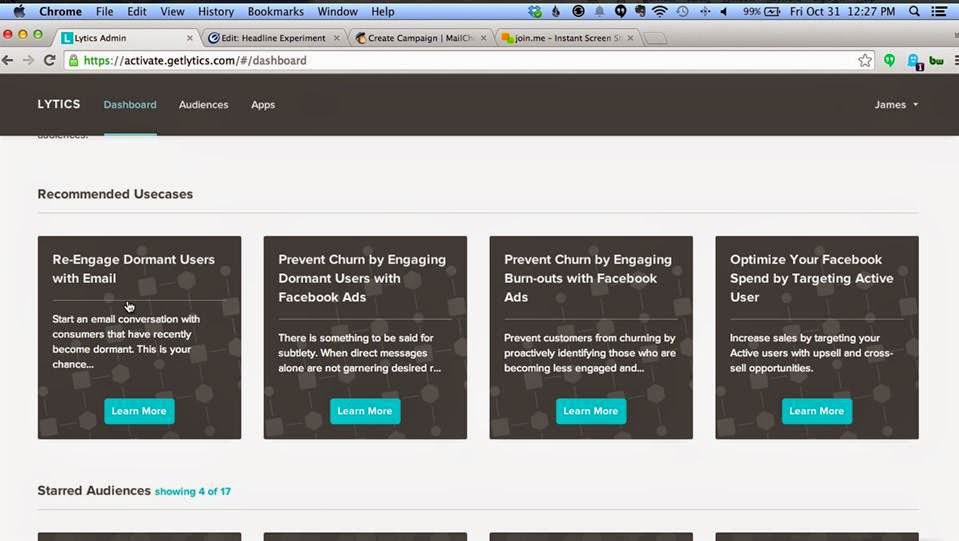Switch to Create Campaign MailChimp tab
This screenshot has height=541, width=959.
(x=420, y=38)
